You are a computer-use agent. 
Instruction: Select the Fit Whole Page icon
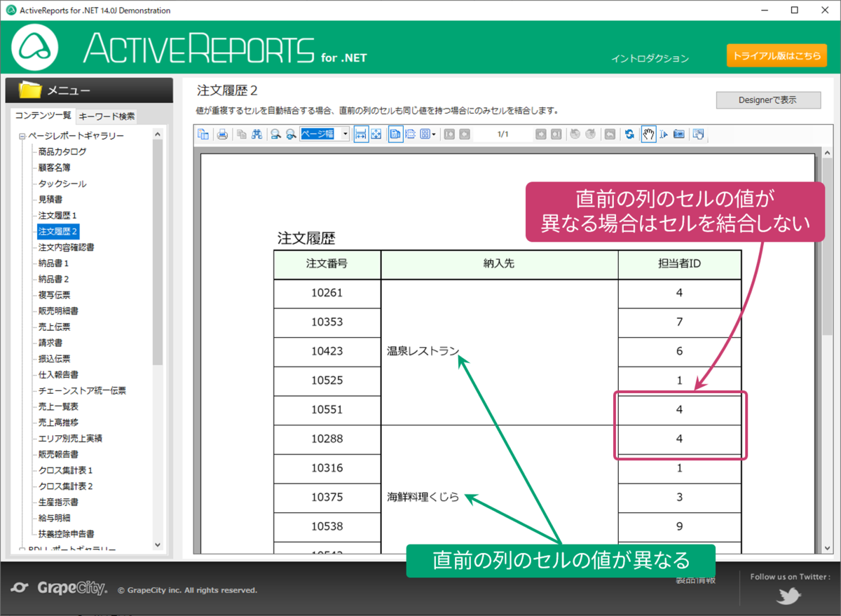[376, 134]
